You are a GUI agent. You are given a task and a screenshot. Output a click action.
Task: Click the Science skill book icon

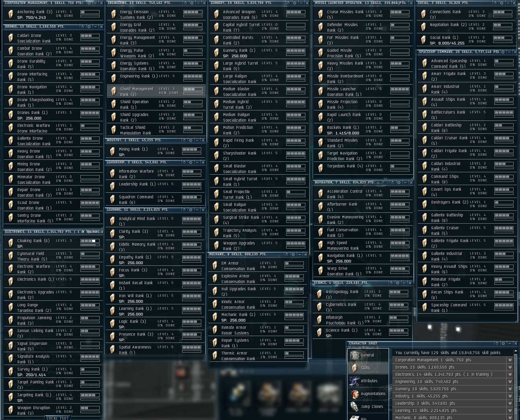[x=319, y=333]
